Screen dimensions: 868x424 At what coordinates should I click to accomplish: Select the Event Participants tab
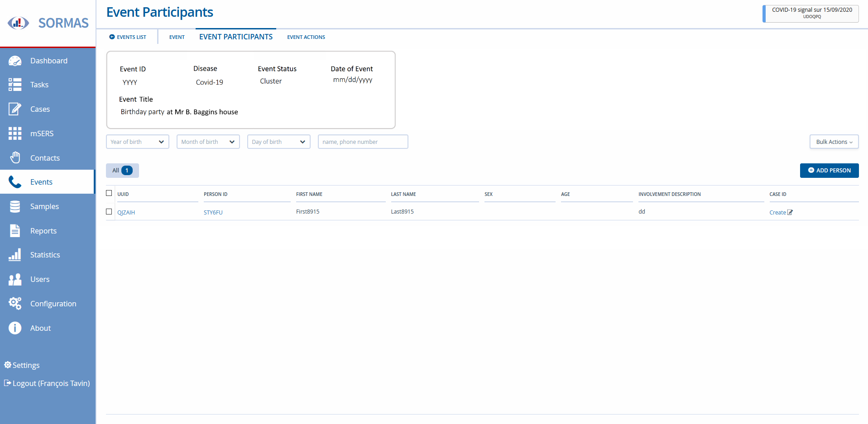[236, 37]
